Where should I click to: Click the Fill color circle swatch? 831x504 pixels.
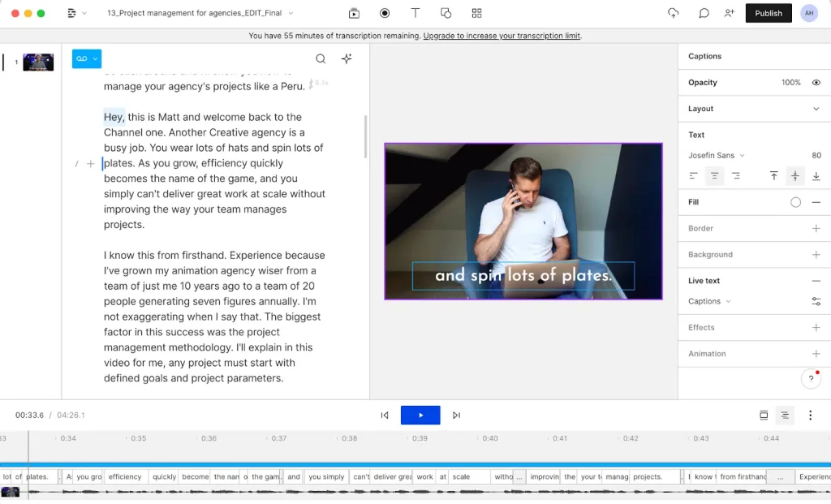click(795, 202)
